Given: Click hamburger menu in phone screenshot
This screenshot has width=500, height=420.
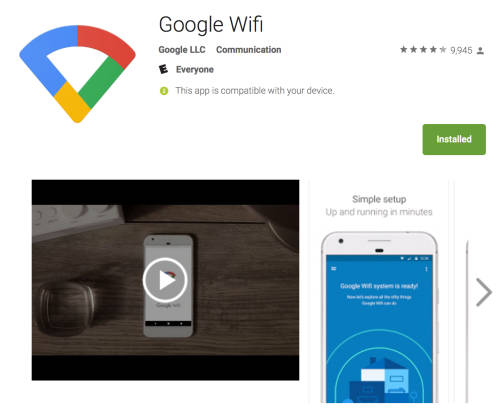Looking at the screenshot, I should pyautogui.click(x=334, y=268).
